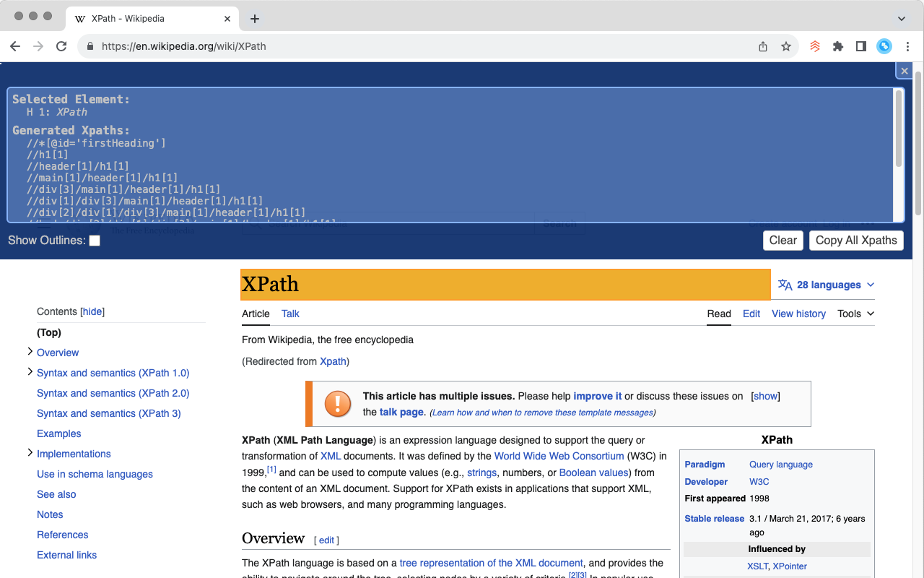Open the Tools dropdown menu

(x=855, y=314)
